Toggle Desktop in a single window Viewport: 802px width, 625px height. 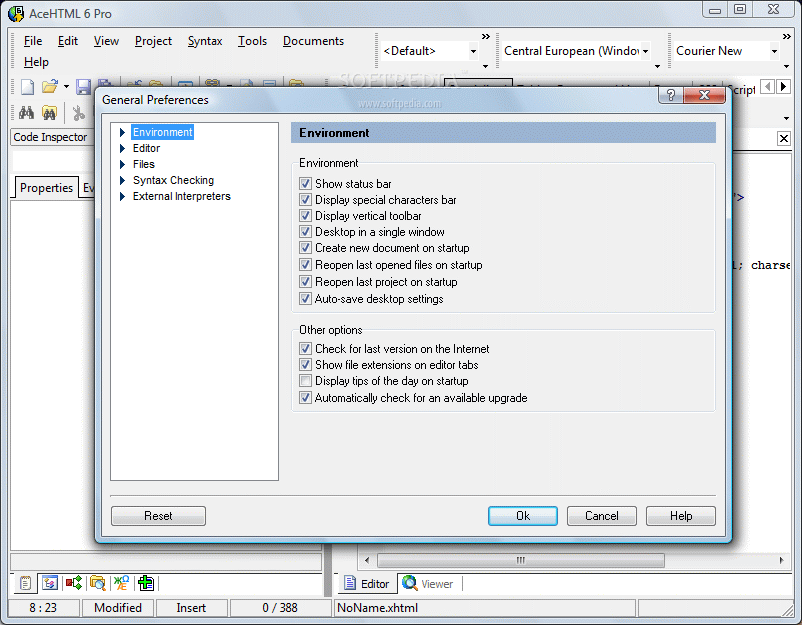point(305,232)
